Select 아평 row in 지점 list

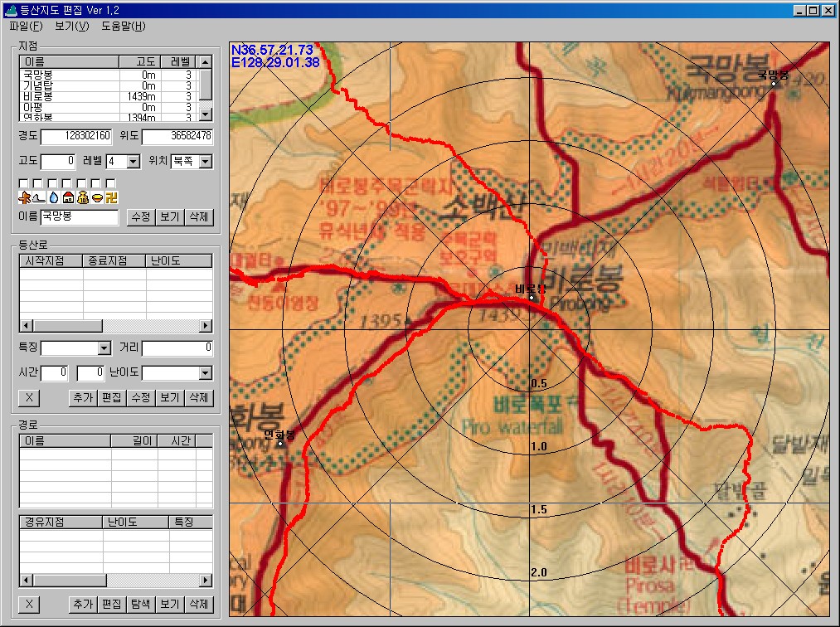[109, 107]
